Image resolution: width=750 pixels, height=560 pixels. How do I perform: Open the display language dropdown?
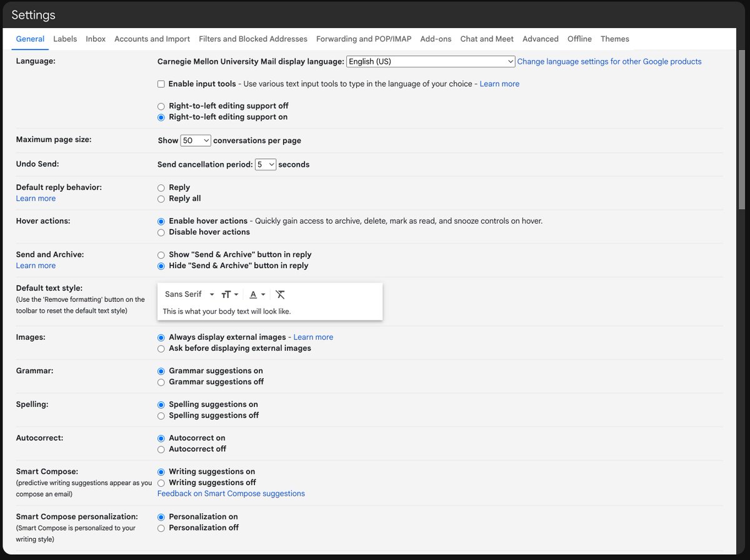431,61
